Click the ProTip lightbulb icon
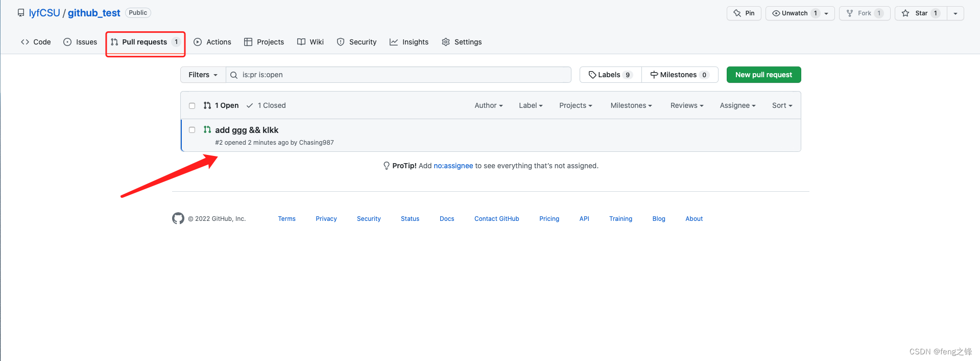980x361 pixels. tap(387, 166)
